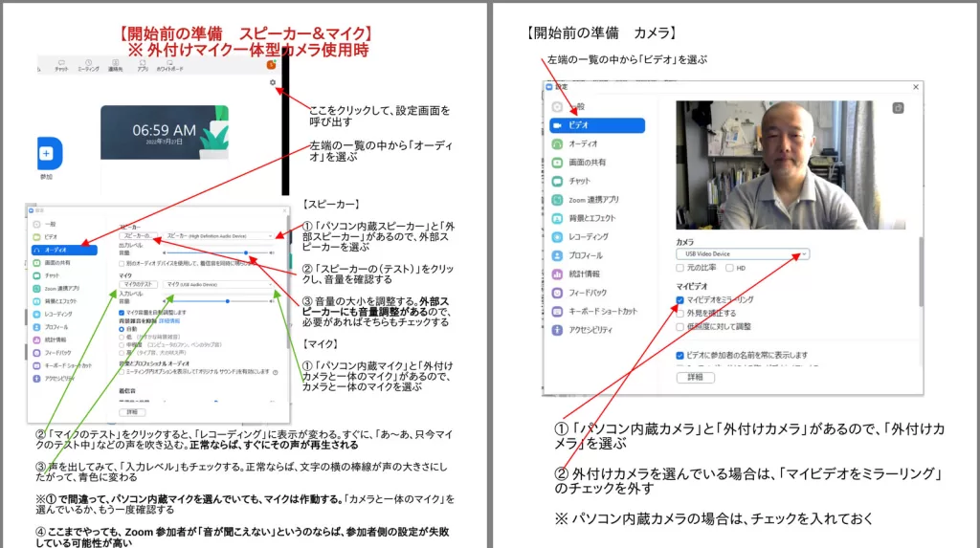The image size is (980, 548).
Task: Adjust the speaker 音量 output slider
Action: (218, 253)
